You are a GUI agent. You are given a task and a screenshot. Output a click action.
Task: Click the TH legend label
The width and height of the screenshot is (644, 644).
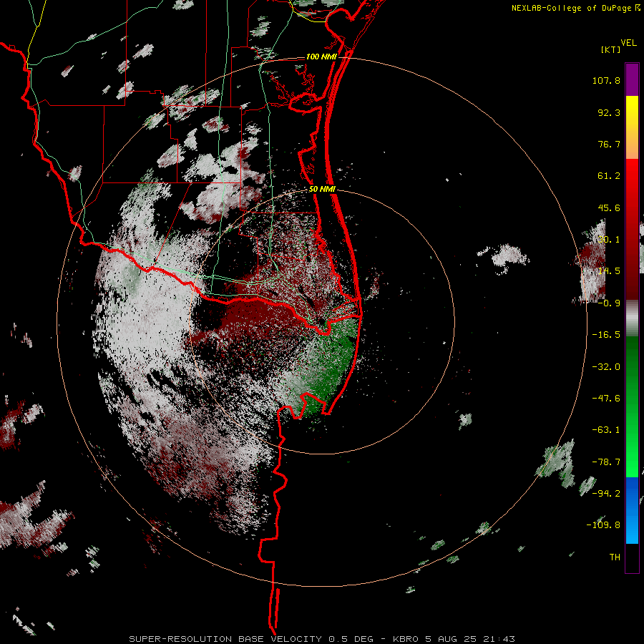615,557
